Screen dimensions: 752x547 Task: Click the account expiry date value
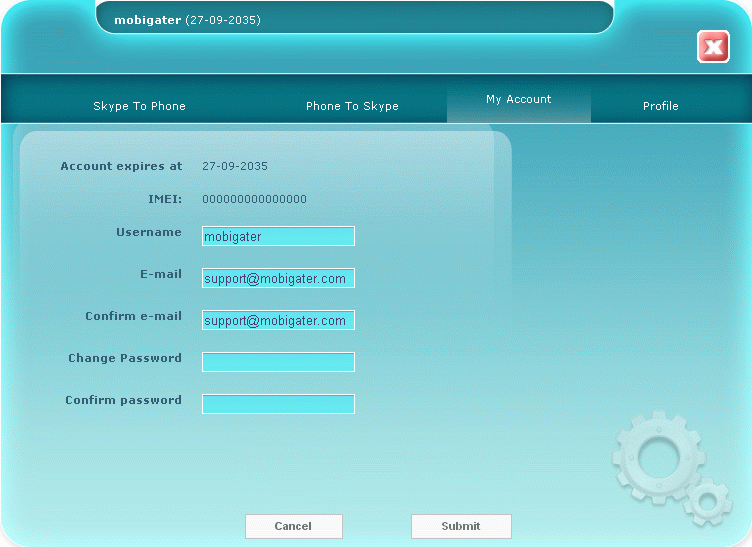(235, 166)
